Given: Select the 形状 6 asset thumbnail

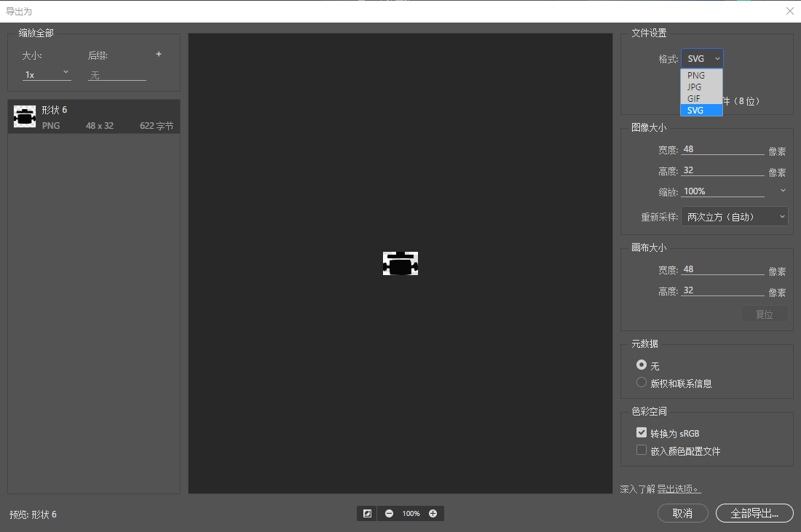Looking at the screenshot, I should tap(25, 116).
